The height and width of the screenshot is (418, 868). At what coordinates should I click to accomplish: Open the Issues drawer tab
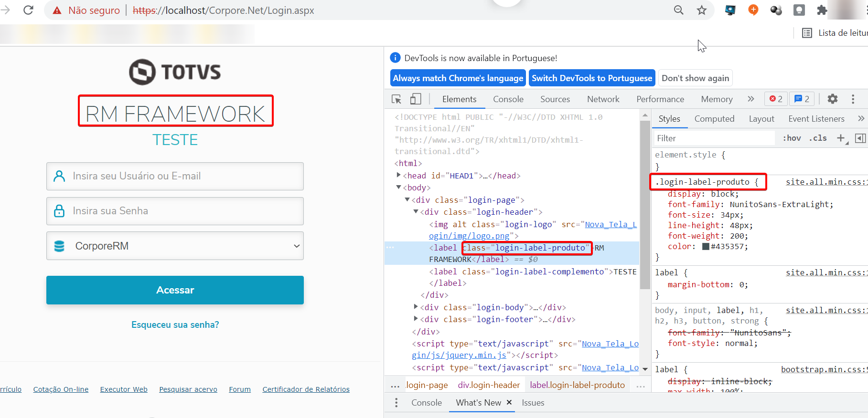[x=533, y=403]
